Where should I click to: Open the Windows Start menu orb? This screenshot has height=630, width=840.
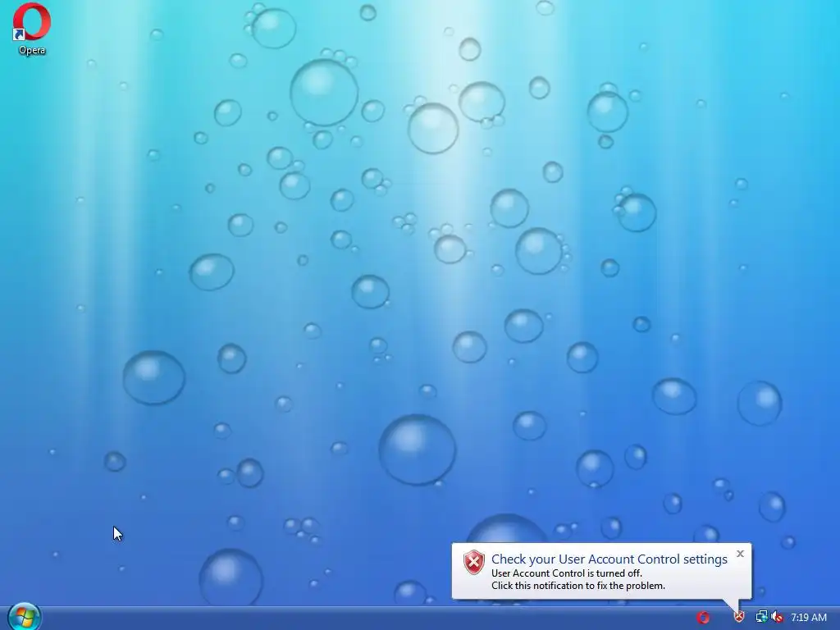[x=24, y=617]
